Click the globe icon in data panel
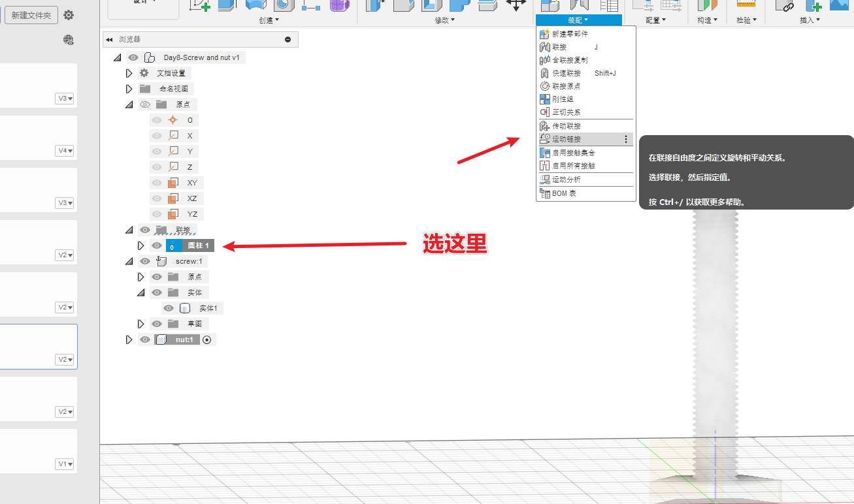This screenshot has height=504, width=854. click(69, 40)
